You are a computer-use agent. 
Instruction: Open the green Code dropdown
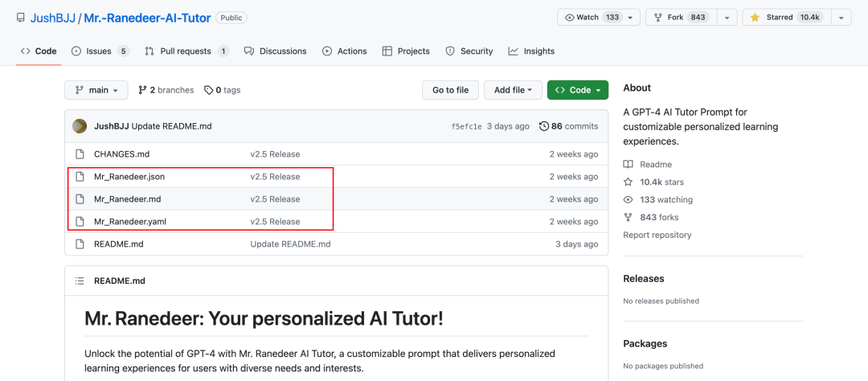click(x=577, y=90)
